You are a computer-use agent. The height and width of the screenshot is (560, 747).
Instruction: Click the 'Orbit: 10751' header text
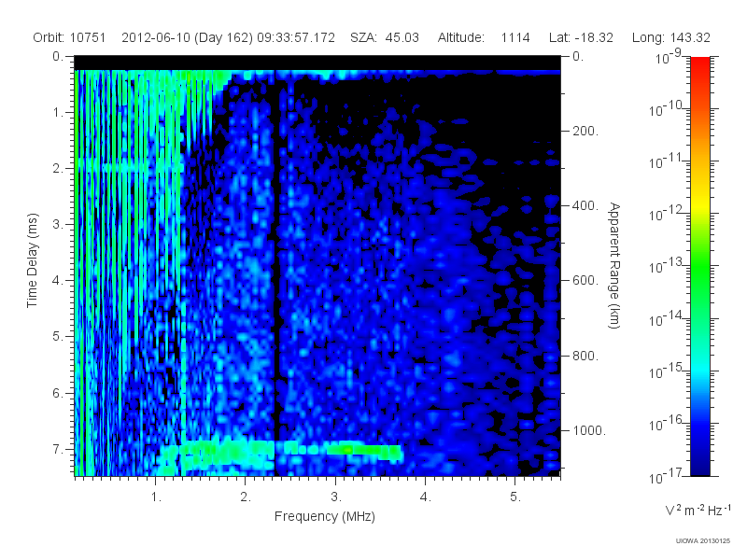tap(69, 37)
